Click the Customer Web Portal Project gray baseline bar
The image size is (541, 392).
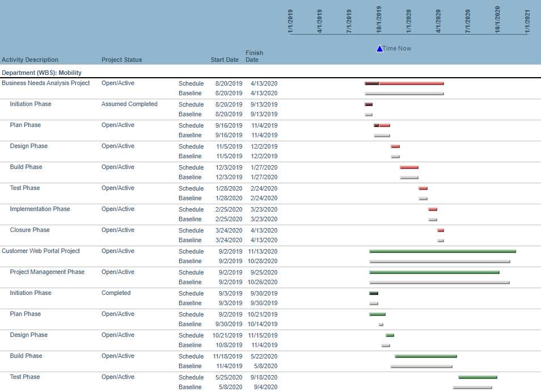coord(440,262)
